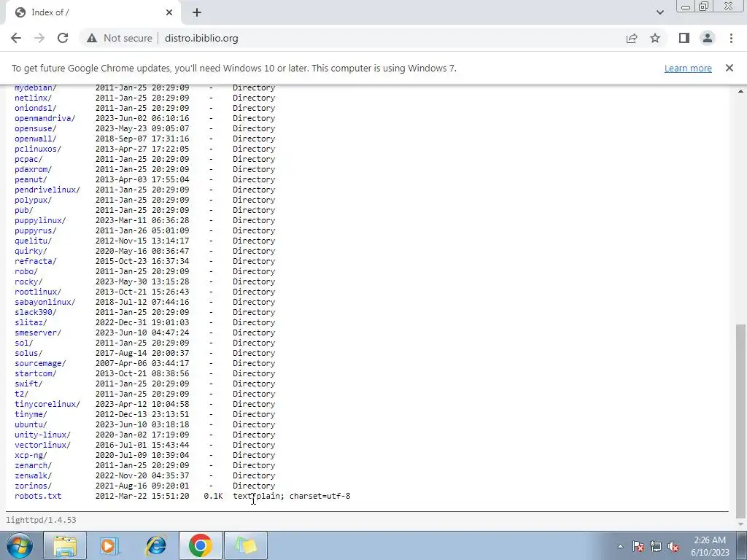747x560 pixels.
Task: Open the rocky/ directory link
Action: click(28, 281)
